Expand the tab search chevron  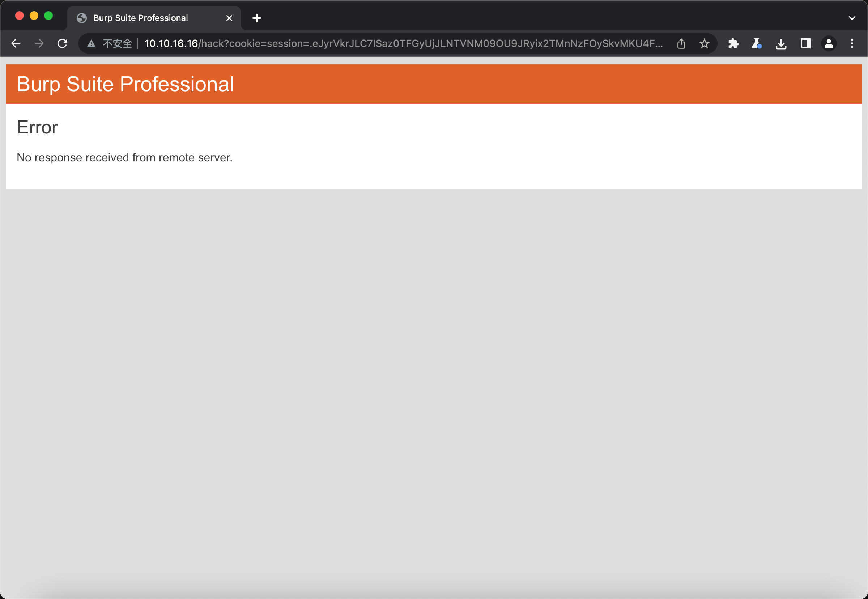pos(852,18)
